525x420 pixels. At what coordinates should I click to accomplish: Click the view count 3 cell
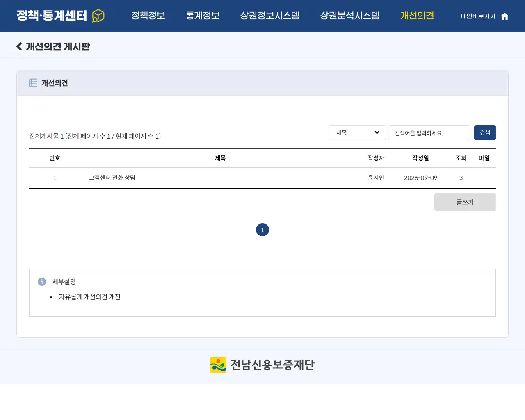pyautogui.click(x=461, y=178)
